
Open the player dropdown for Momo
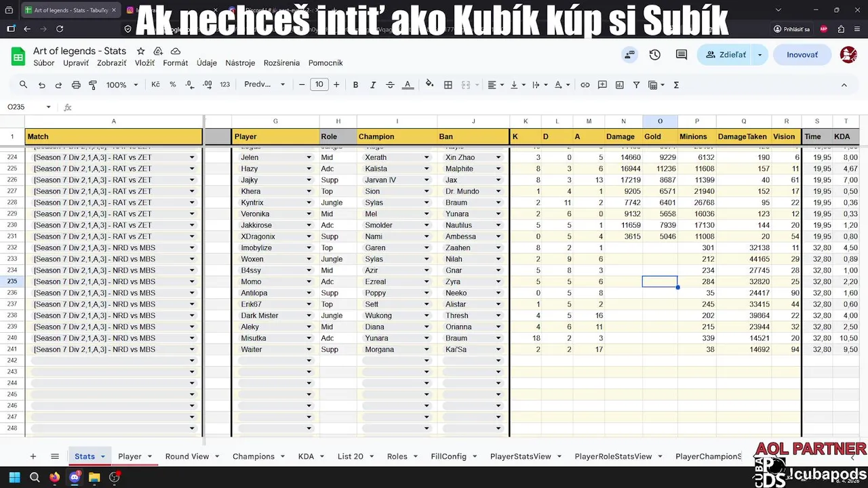[x=309, y=281]
